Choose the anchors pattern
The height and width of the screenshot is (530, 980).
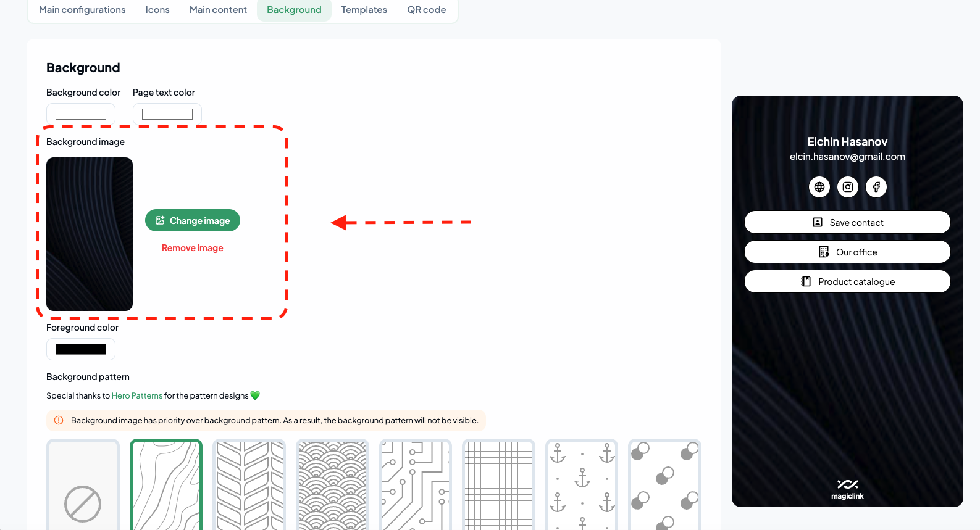coord(582,485)
